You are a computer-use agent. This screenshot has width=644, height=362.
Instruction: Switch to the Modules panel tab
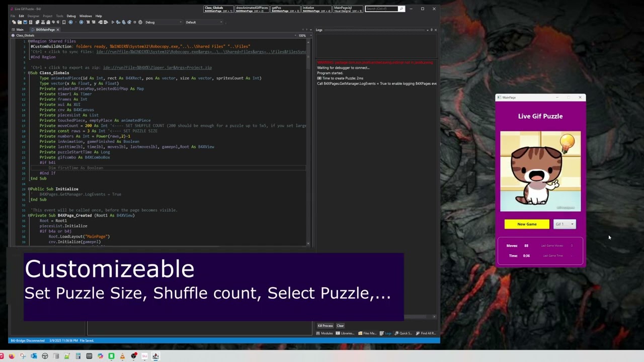coord(325,333)
